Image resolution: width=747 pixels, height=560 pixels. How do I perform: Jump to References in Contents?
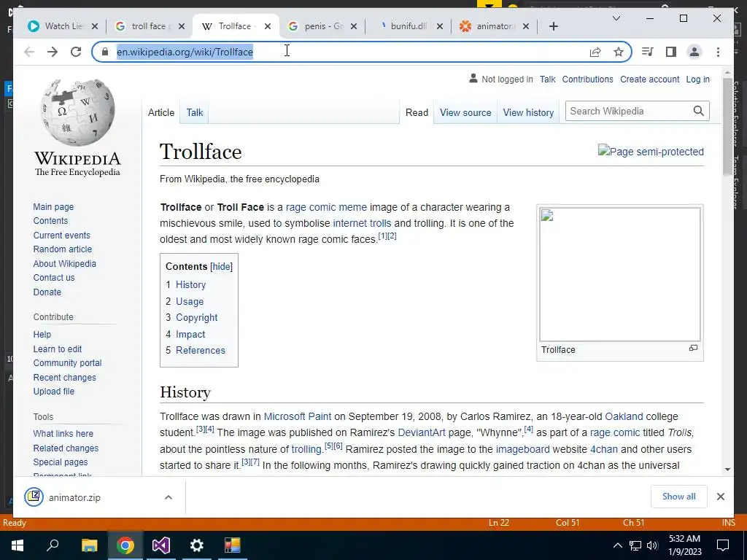[x=200, y=351]
